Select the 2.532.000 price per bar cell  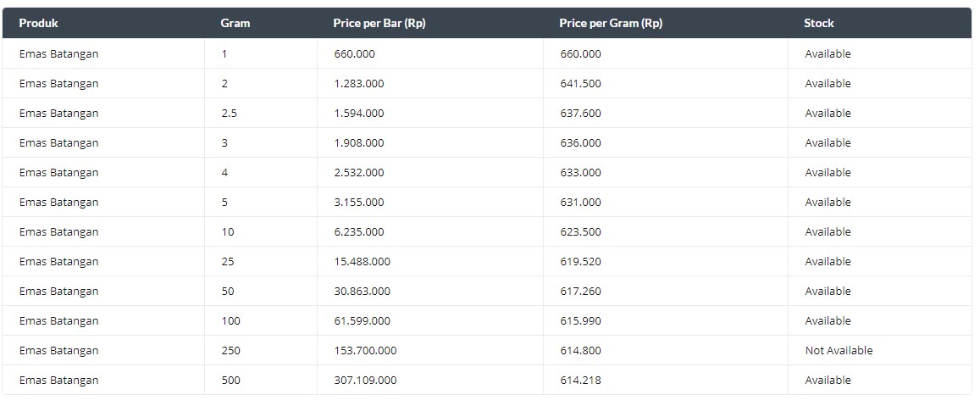tap(359, 173)
